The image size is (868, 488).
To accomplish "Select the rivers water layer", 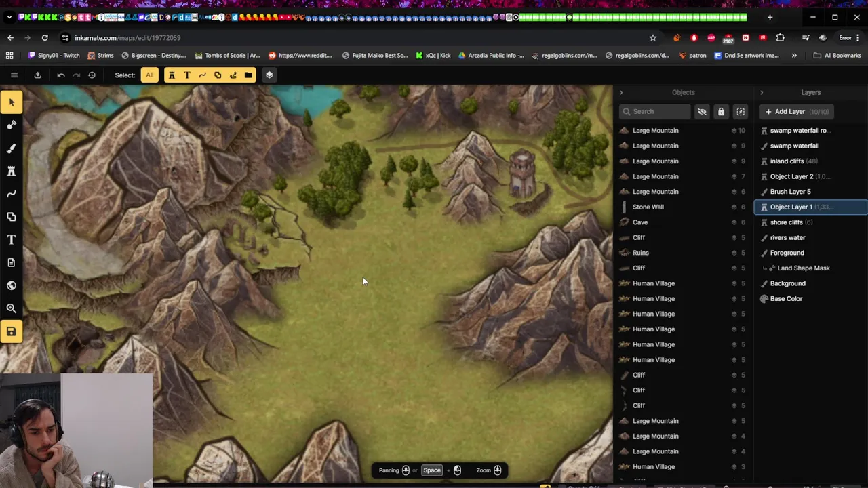I will click(x=810, y=238).
